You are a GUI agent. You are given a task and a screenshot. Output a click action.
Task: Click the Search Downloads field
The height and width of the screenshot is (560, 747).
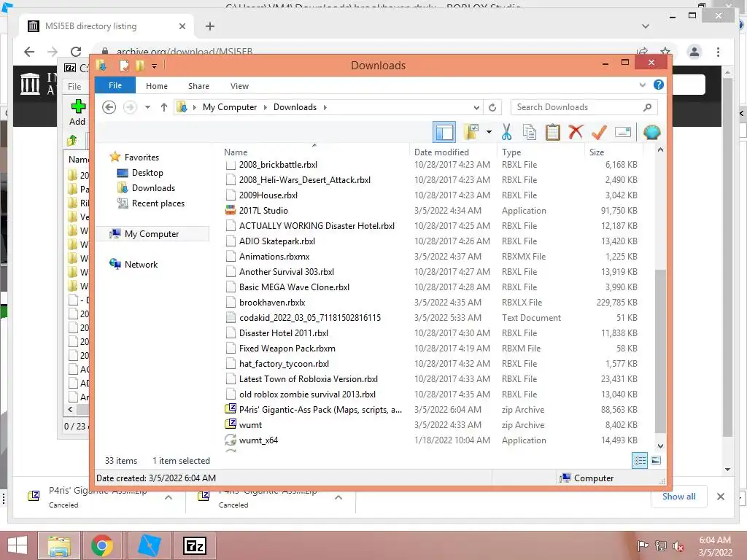click(x=584, y=107)
